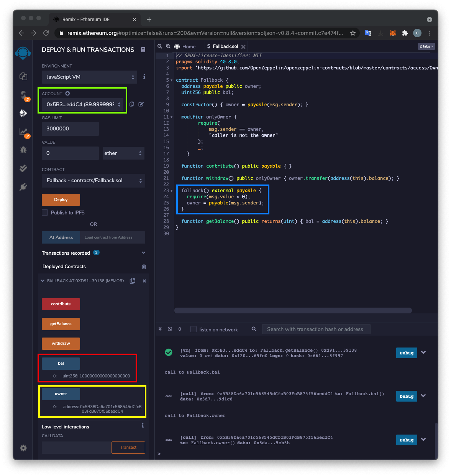Delete all deployed contracts trash icon
This screenshot has height=476, width=451.
pos(144,267)
